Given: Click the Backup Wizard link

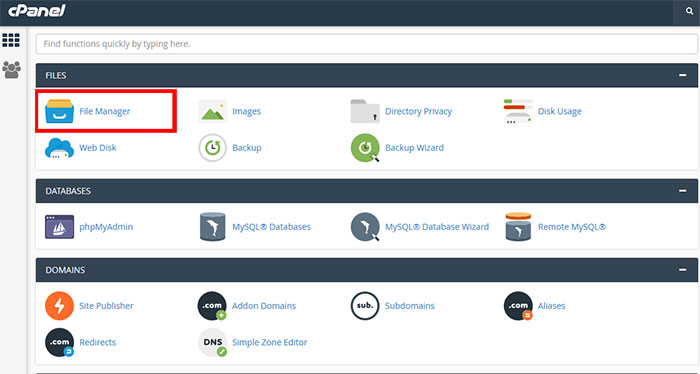Looking at the screenshot, I should pyautogui.click(x=414, y=148).
